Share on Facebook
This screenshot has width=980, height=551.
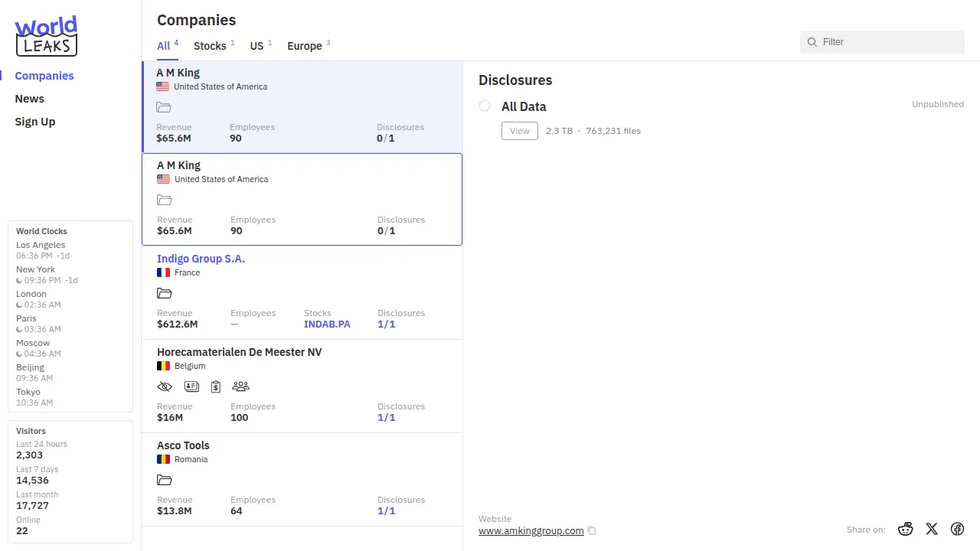coord(957,529)
